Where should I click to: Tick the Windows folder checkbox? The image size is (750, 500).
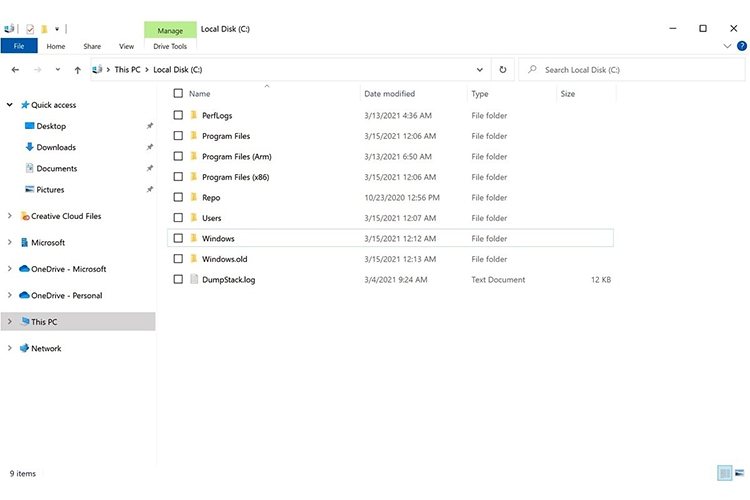(178, 238)
